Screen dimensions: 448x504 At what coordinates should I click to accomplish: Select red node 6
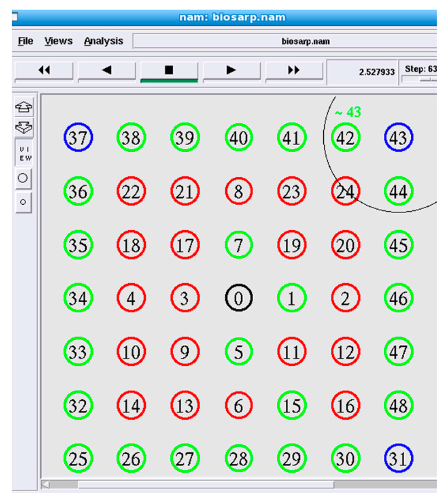(x=238, y=405)
